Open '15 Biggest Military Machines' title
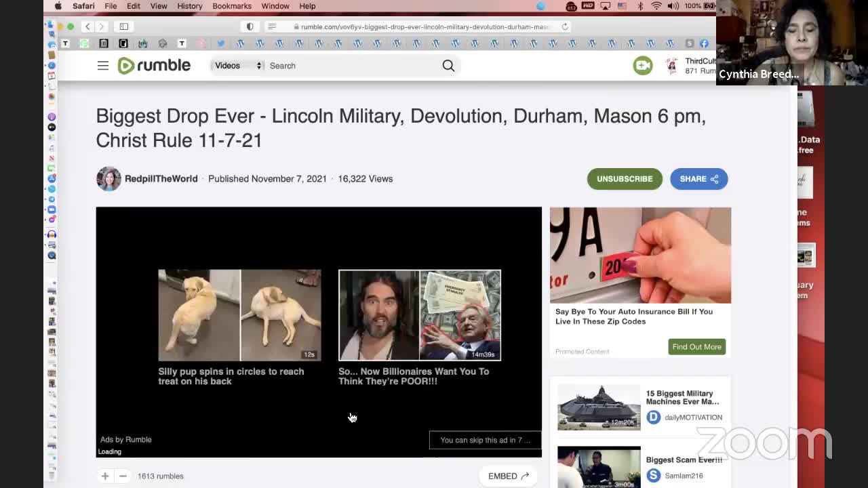868x488 pixels. (x=682, y=397)
